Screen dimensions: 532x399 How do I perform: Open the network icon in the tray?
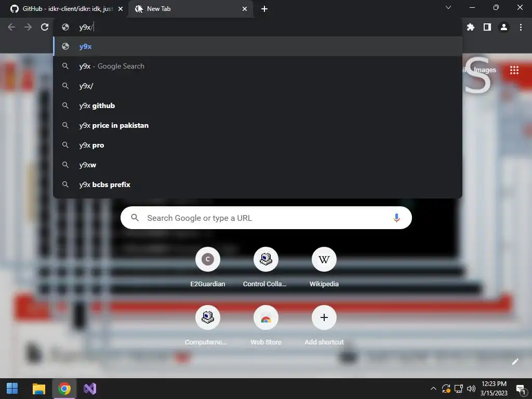458,389
